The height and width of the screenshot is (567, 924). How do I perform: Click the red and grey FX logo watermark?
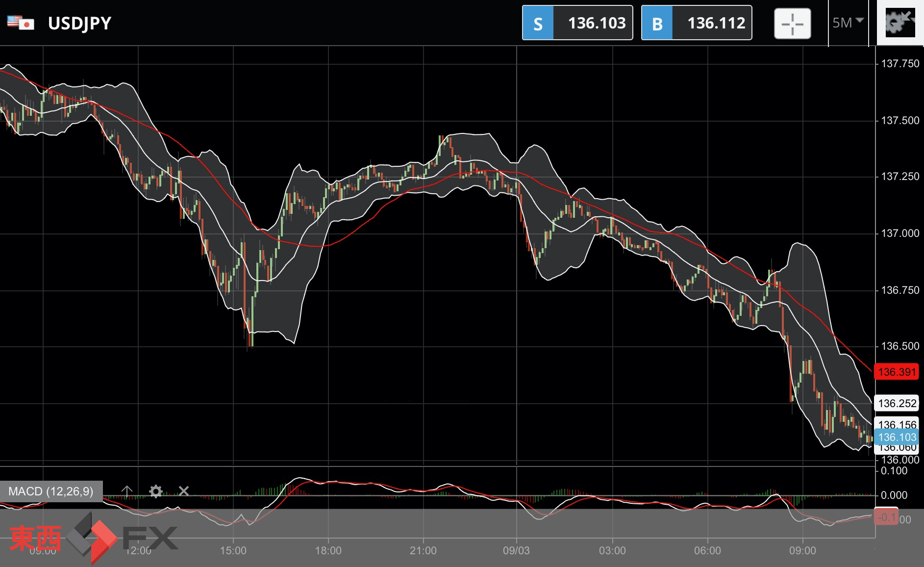click(93, 538)
